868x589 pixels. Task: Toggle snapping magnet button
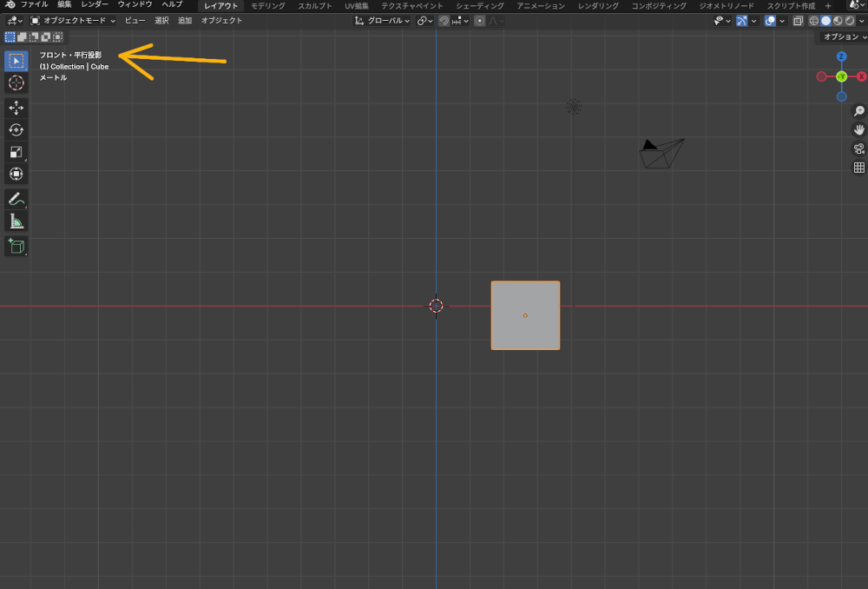444,21
